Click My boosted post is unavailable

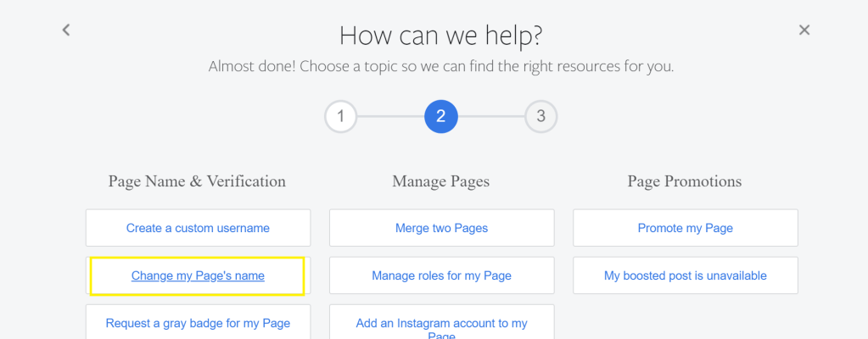click(x=685, y=275)
